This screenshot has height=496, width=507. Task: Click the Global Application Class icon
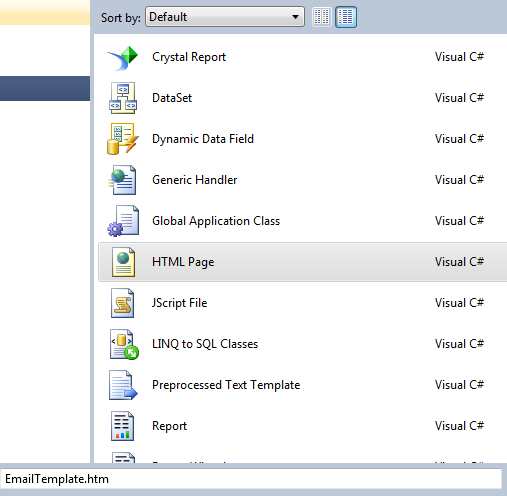pyautogui.click(x=123, y=221)
